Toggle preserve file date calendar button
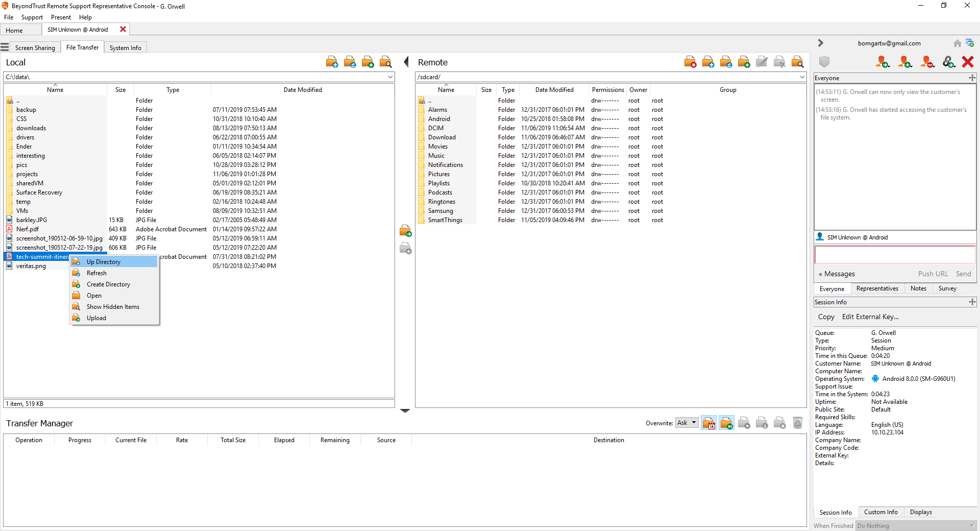 (708, 423)
